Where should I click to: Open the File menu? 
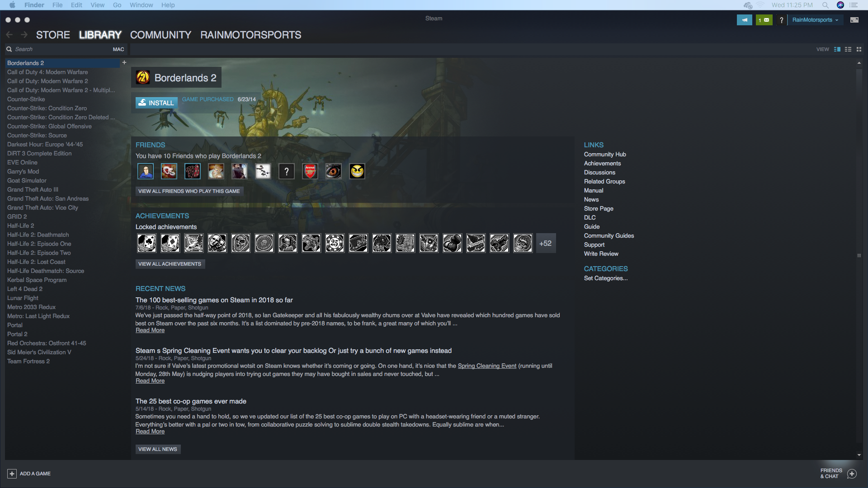(57, 5)
